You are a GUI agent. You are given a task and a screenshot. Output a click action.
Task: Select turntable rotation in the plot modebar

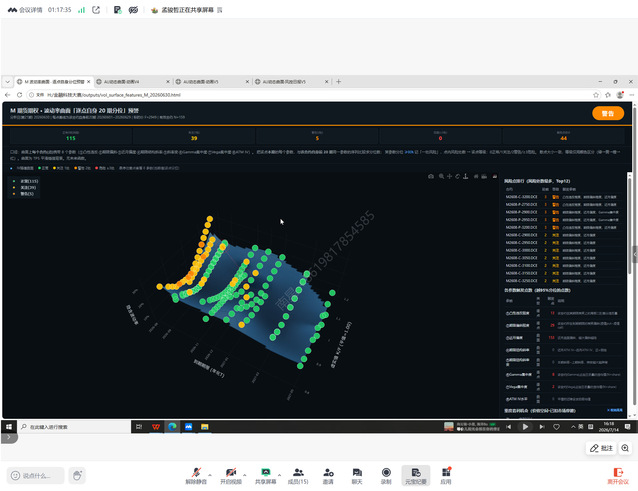tap(466, 176)
